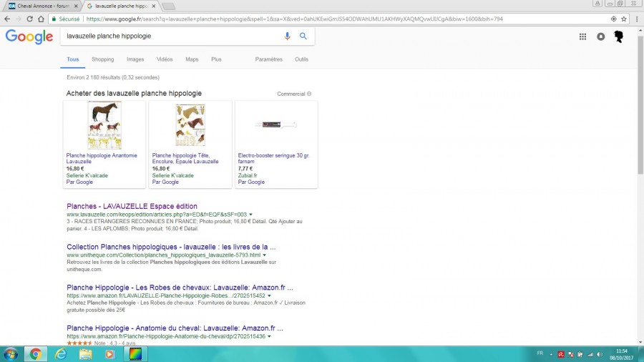Open the Collection Planches hippologiques result
Screen dimensions: 644x362
[x=171, y=247]
